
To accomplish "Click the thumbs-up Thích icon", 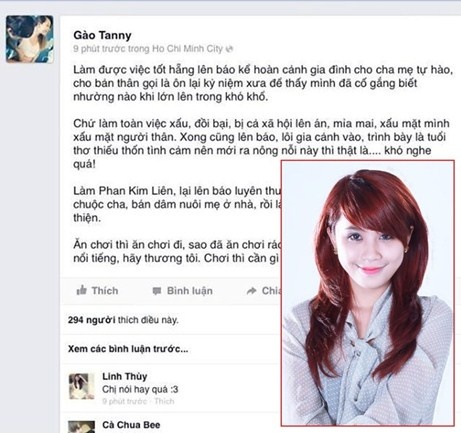I will click(81, 290).
